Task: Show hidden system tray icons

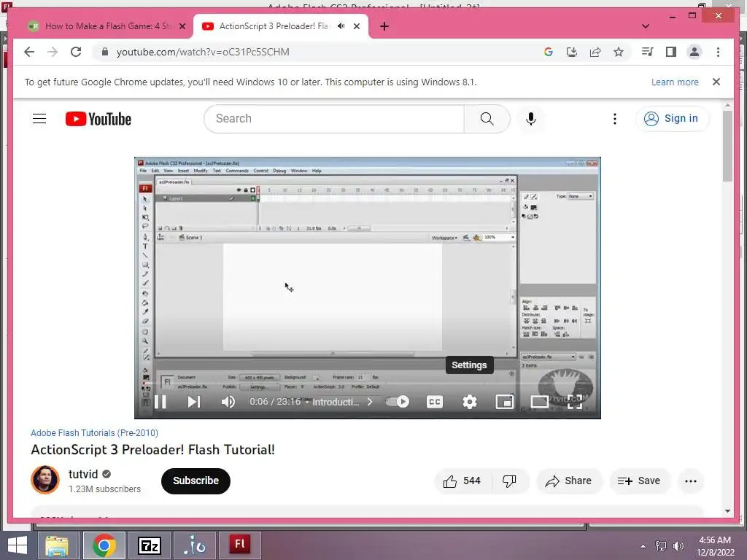Action: (643, 546)
